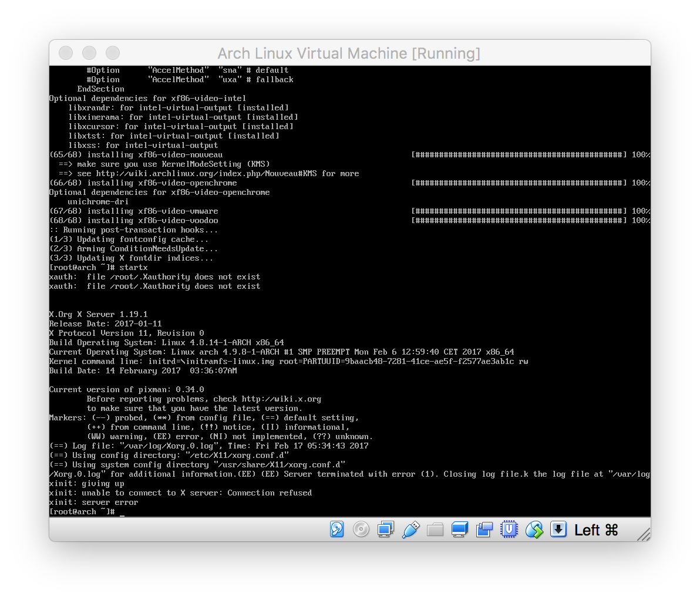Click 'Release Date: 2017-01-11' line
Viewport: 700px width, 600px height.
tap(105, 323)
